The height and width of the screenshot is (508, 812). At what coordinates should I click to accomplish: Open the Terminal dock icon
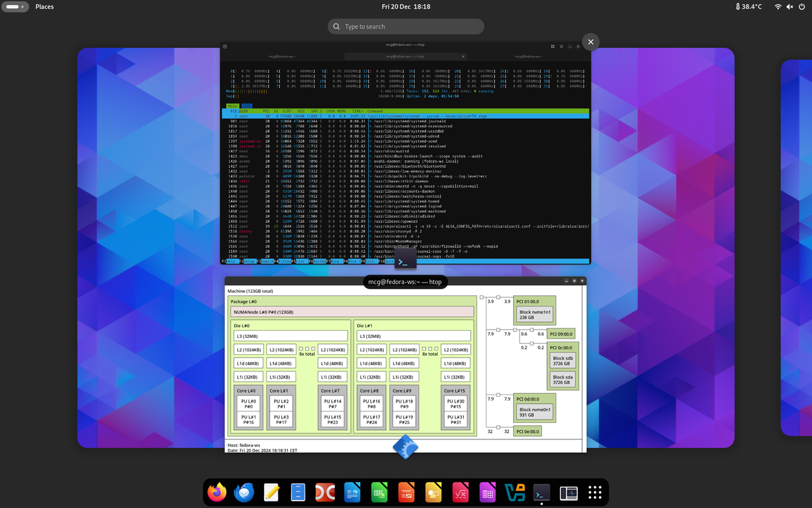coord(541,492)
